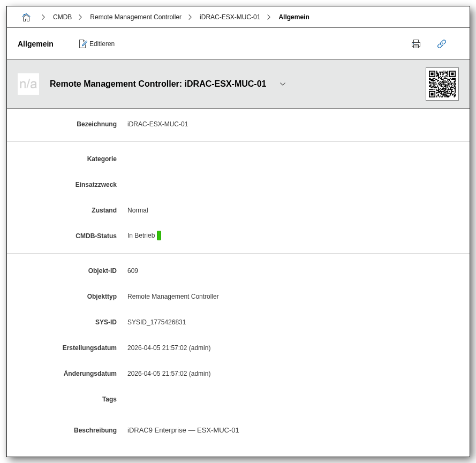476x463 pixels.
Task: Click the object's QR code
Action: 442,84
